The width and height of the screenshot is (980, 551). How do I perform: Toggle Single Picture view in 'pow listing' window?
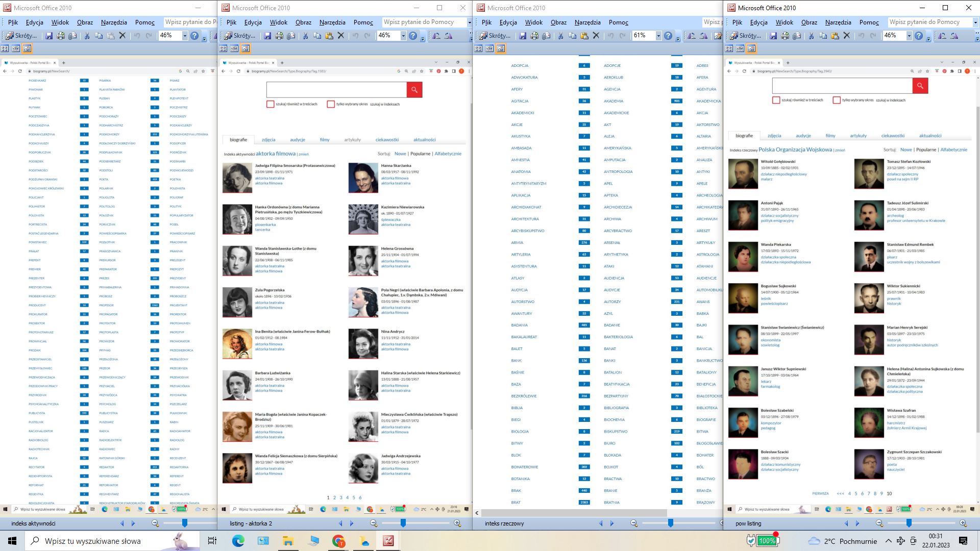coord(751,48)
